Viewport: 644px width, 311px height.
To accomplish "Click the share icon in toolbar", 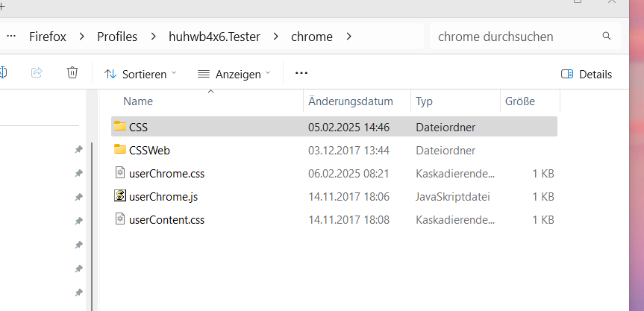I will 37,73.
